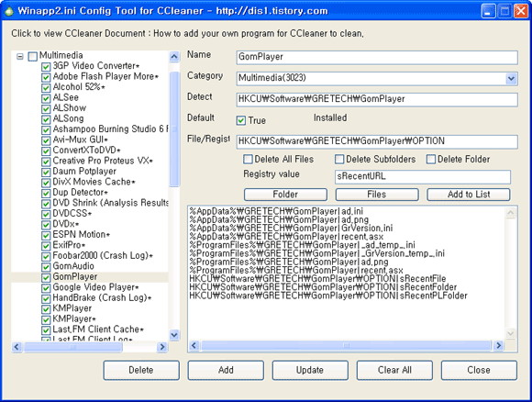Click tree horizontal scrollbar right arrow
The width and height of the screenshot is (532, 402).
pos(162,347)
